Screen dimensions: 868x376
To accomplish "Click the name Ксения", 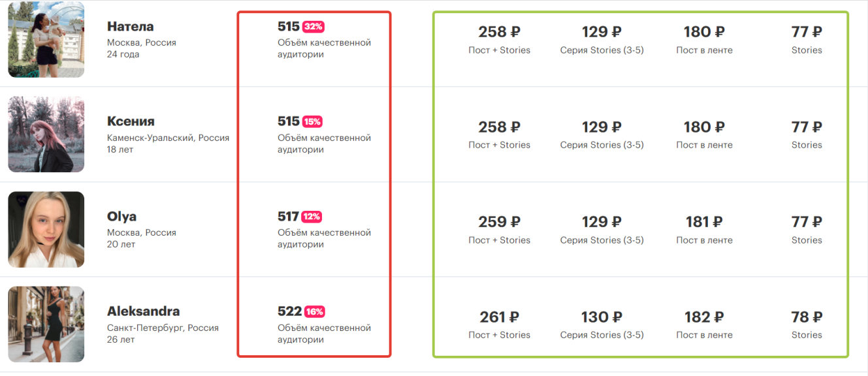I will tap(131, 121).
